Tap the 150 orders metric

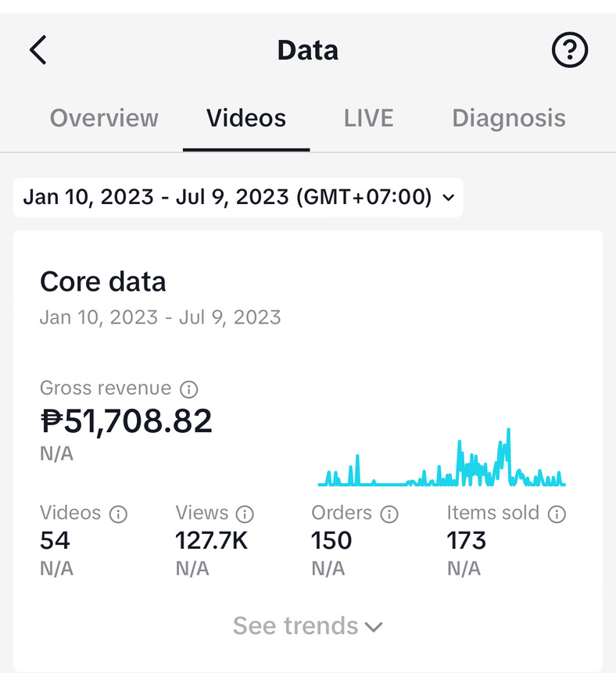coord(331,540)
